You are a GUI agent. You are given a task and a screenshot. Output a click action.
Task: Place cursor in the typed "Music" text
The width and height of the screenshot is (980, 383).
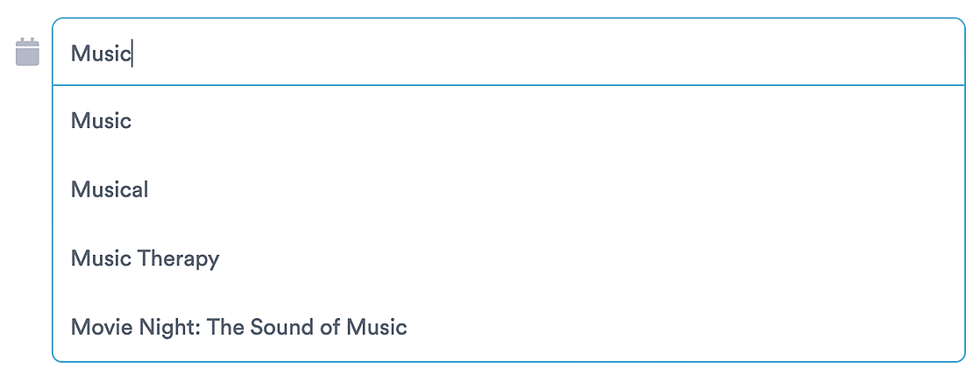(100, 53)
